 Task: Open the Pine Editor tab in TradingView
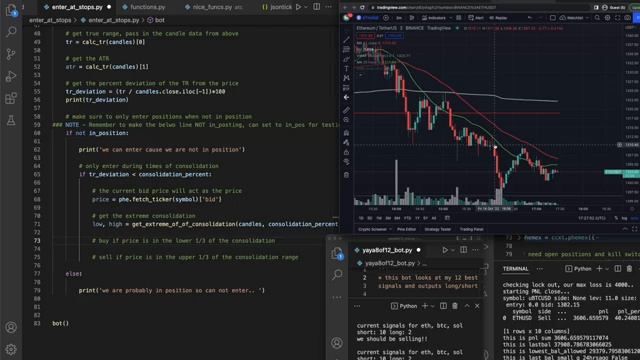[x=407, y=229]
